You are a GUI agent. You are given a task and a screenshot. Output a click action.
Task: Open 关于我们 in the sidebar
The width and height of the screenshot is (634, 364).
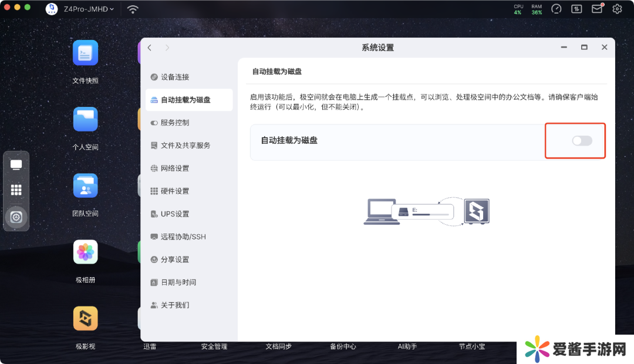pos(174,305)
